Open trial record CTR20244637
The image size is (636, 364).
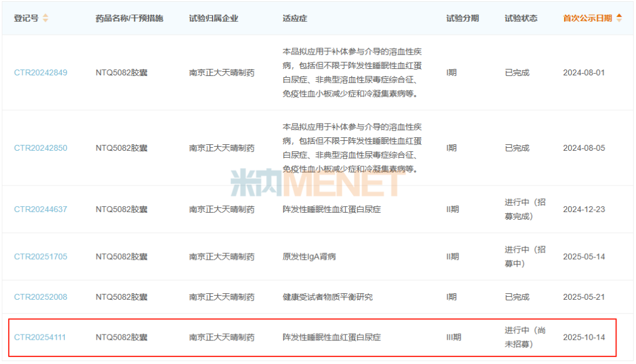tap(41, 210)
